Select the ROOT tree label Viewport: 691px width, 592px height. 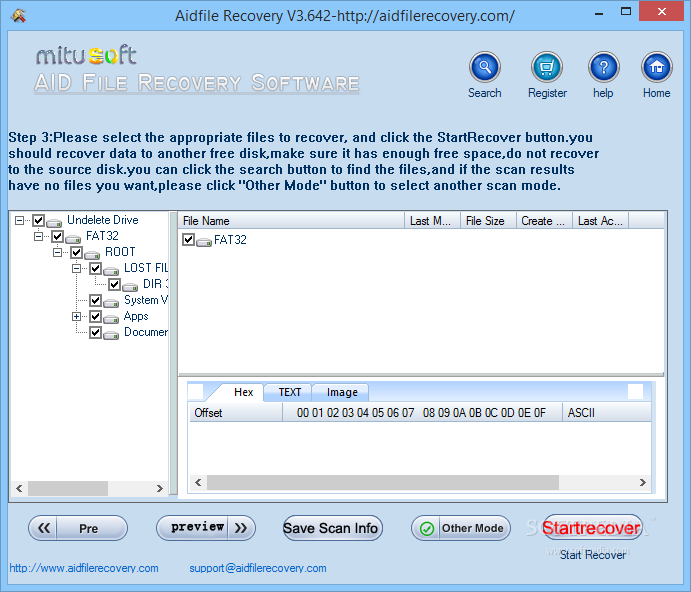(x=120, y=252)
